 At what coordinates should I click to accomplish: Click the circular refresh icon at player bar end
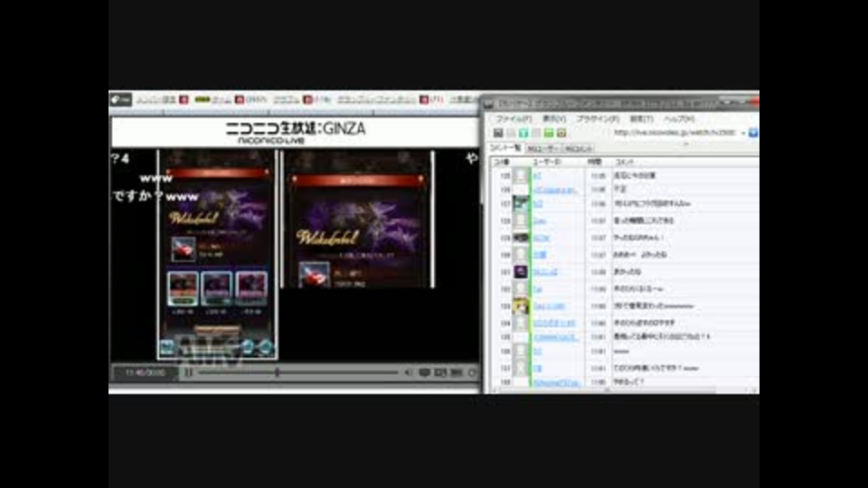click(x=473, y=373)
